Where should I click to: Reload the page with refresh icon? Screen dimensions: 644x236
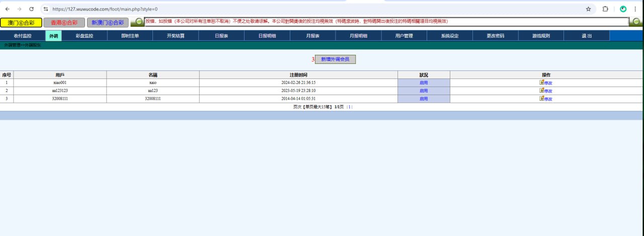[32, 9]
